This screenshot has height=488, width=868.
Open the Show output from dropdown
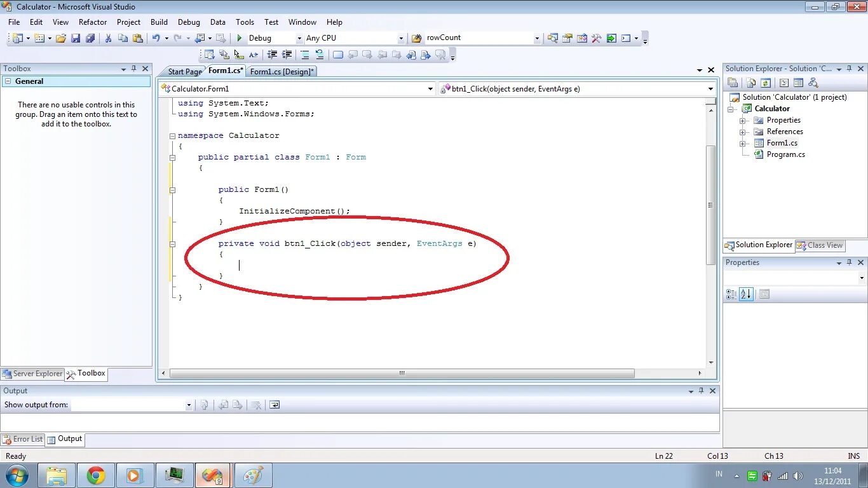click(188, 405)
